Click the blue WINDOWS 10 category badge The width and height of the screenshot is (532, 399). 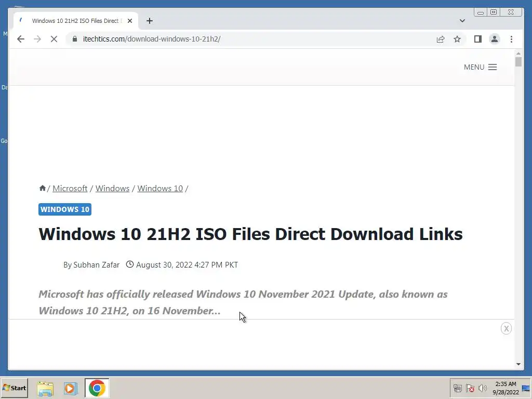(65, 209)
